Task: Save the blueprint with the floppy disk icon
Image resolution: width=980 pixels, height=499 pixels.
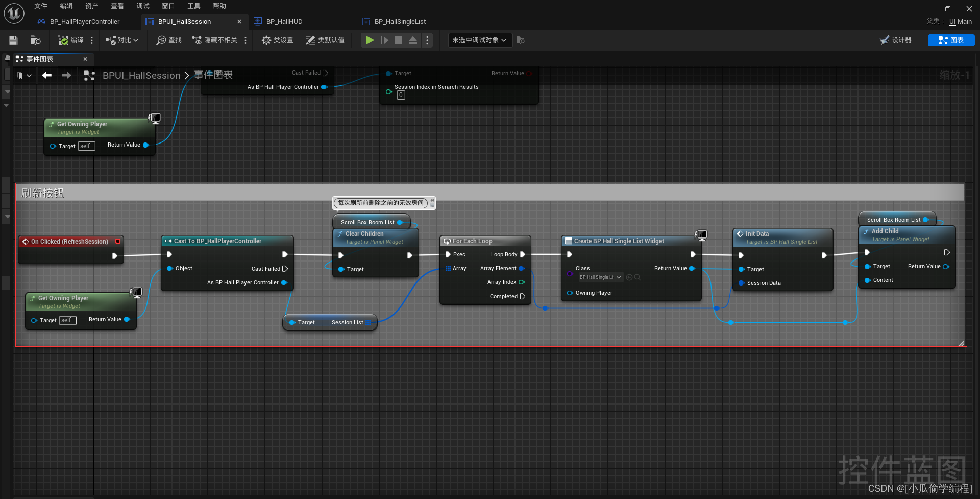Action: pos(13,40)
